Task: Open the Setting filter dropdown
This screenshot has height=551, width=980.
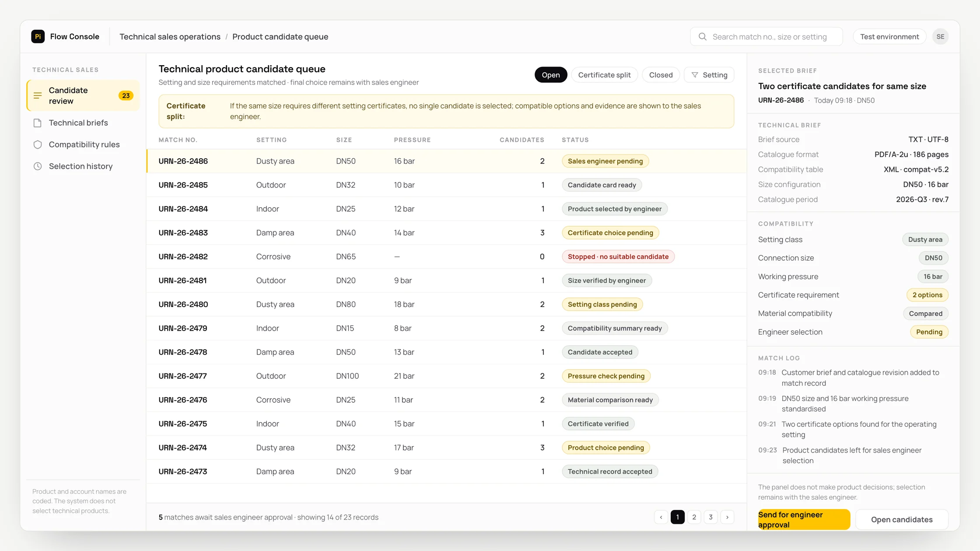Action: point(709,75)
